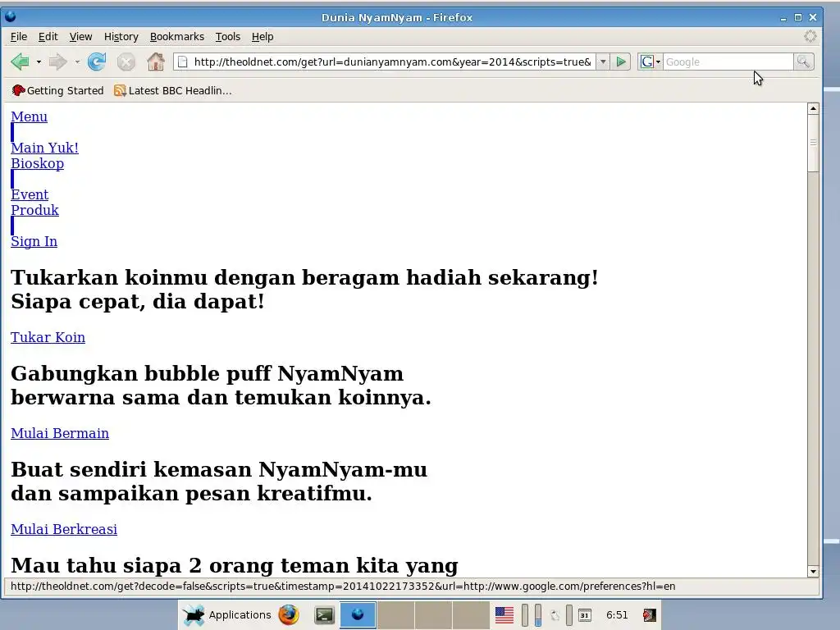This screenshot has height=630, width=840.
Task: Open the Edit menu
Action: point(48,36)
